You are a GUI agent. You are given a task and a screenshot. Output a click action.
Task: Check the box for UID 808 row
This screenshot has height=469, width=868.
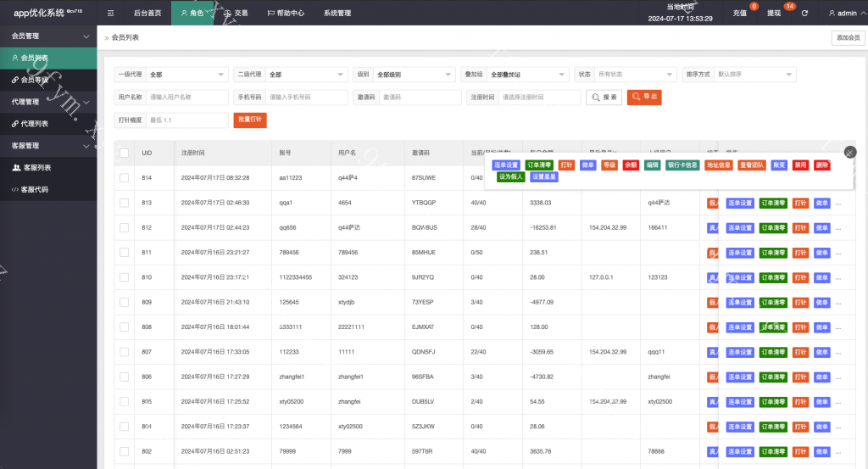[x=124, y=327]
